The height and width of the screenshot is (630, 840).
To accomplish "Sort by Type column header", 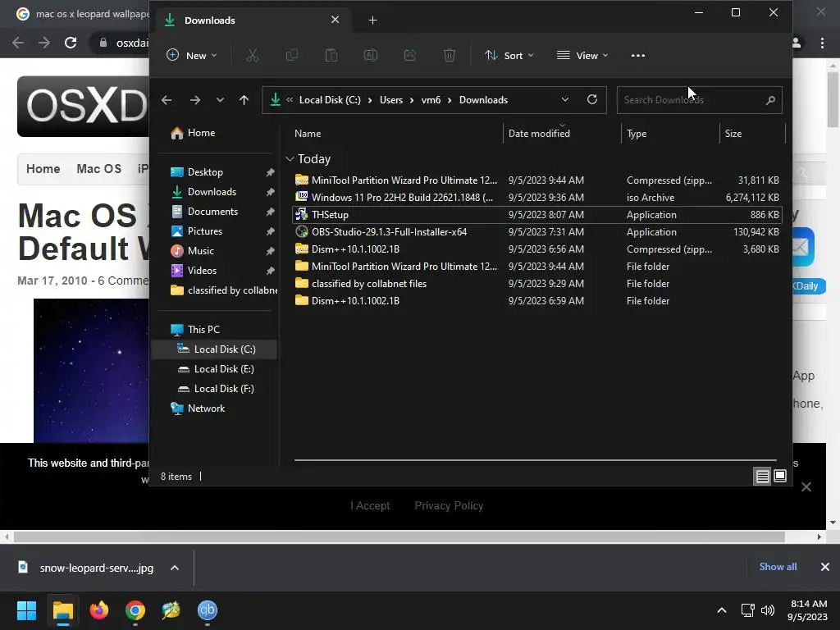I will coord(637,134).
